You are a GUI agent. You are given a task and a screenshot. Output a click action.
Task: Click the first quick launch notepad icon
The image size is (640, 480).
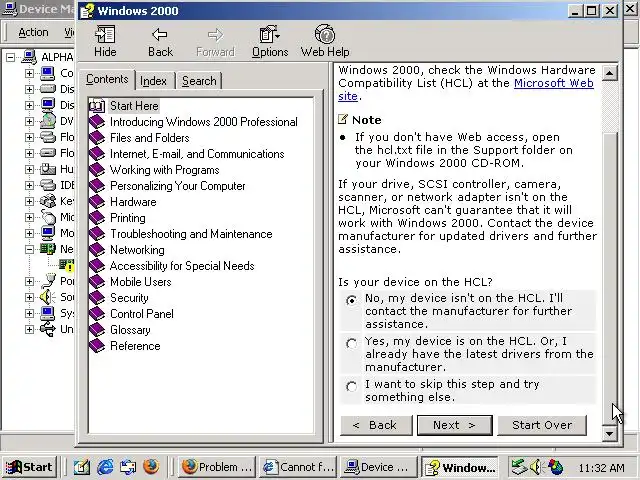click(82, 467)
